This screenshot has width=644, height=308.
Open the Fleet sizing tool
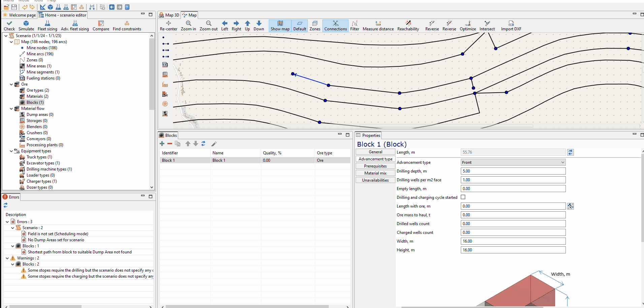[47, 23]
